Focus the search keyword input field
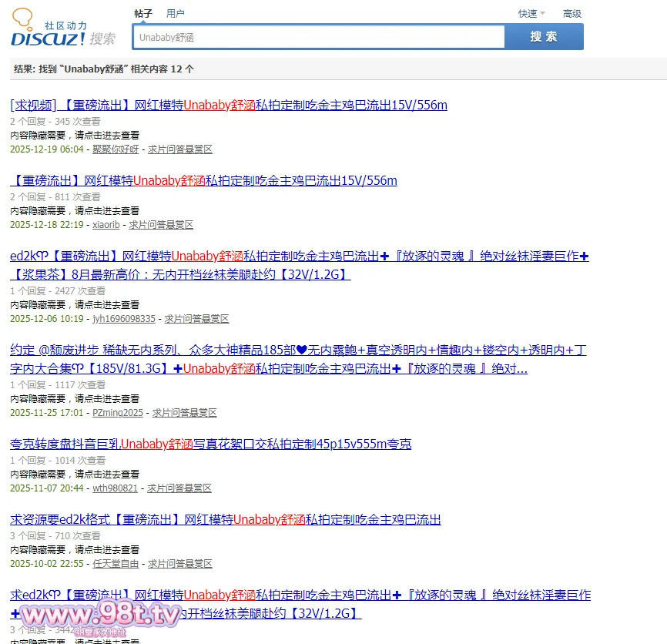Viewport: 667px width, 644px height. point(318,37)
